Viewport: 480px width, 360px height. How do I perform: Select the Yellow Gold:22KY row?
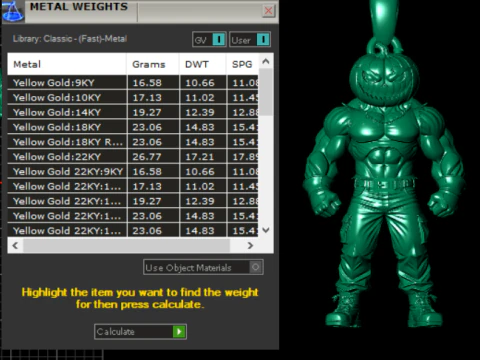pyautogui.click(x=133, y=156)
